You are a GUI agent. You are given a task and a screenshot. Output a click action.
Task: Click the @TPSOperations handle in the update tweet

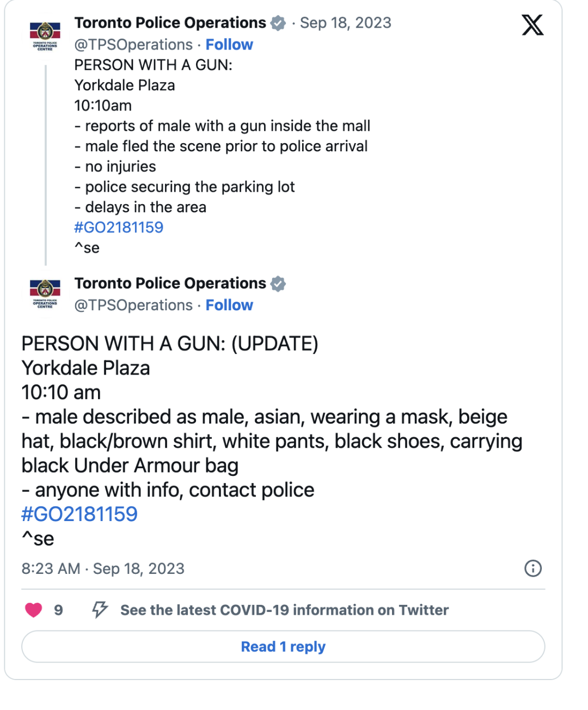(133, 305)
